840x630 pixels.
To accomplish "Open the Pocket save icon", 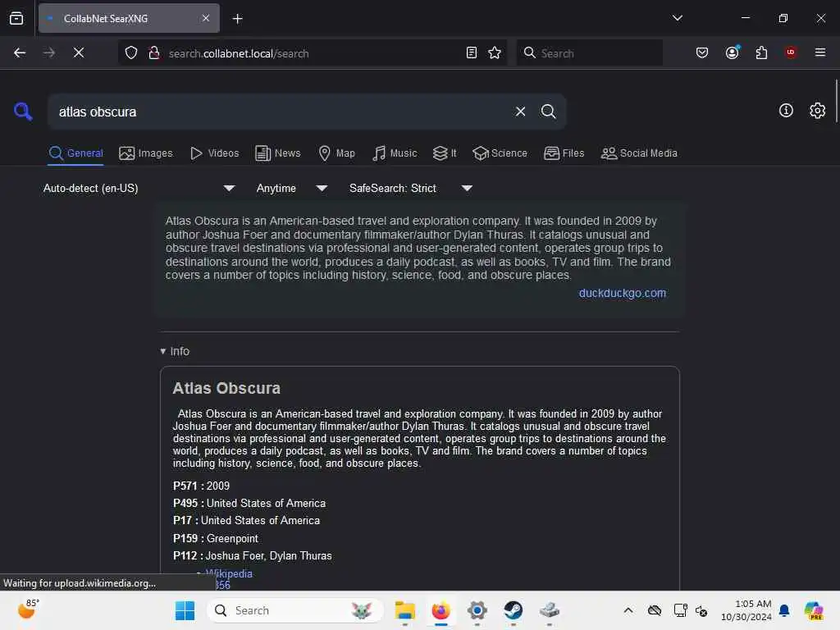I will 702,52.
